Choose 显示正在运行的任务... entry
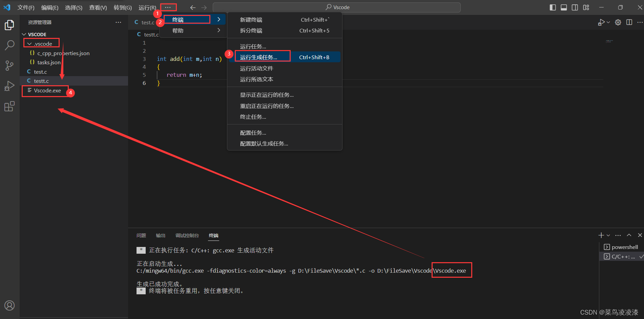Image resolution: width=644 pixels, height=319 pixels. click(285, 95)
